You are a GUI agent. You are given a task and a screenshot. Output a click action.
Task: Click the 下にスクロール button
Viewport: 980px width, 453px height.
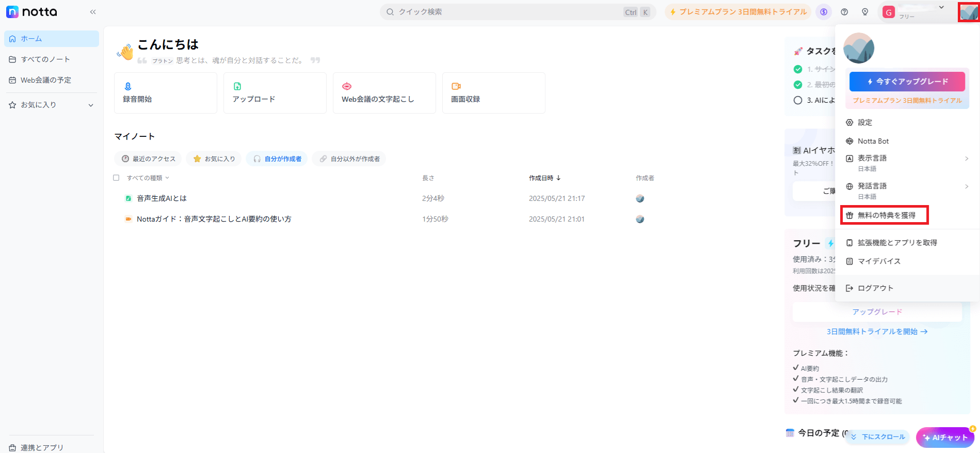[x=878, y=437]
